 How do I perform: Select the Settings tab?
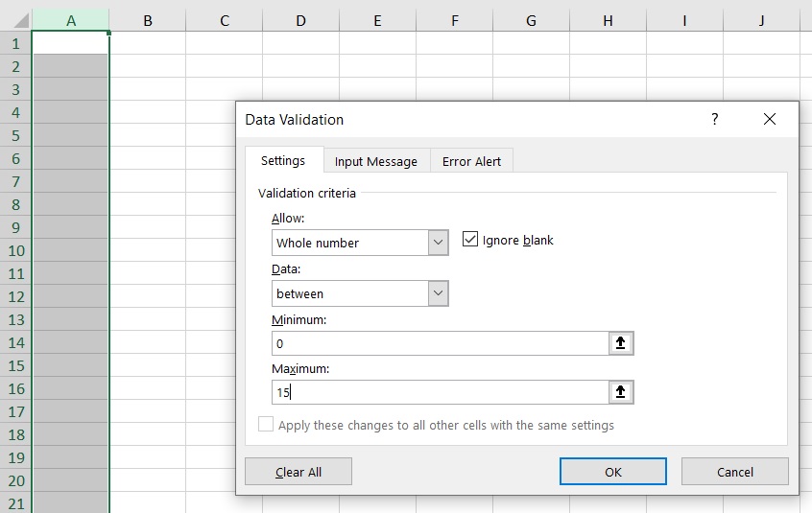[x=283, y=161]
